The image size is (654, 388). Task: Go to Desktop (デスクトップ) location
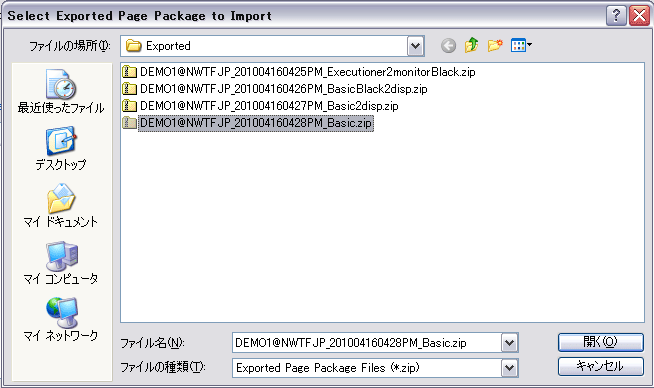click(x=61, y=149)
